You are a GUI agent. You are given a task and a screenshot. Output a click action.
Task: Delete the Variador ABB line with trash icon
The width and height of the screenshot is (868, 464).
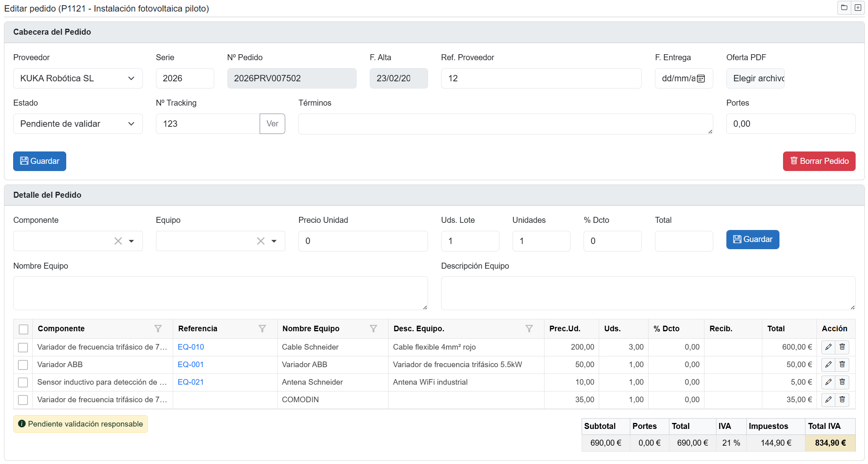point(842,364)
